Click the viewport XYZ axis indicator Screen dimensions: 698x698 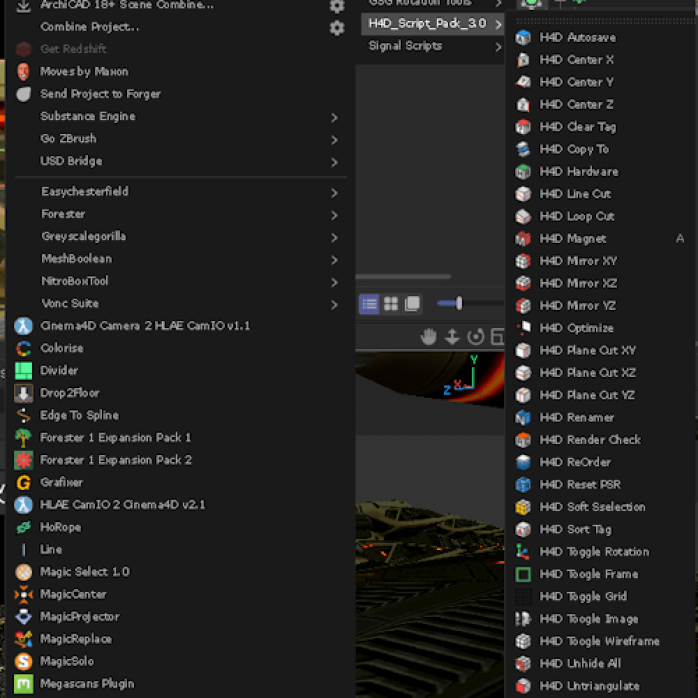coord(461,375)
